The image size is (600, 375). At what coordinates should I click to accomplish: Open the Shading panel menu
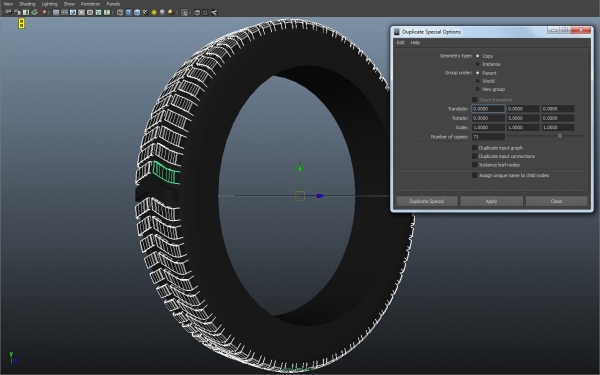tap(27, 4)
